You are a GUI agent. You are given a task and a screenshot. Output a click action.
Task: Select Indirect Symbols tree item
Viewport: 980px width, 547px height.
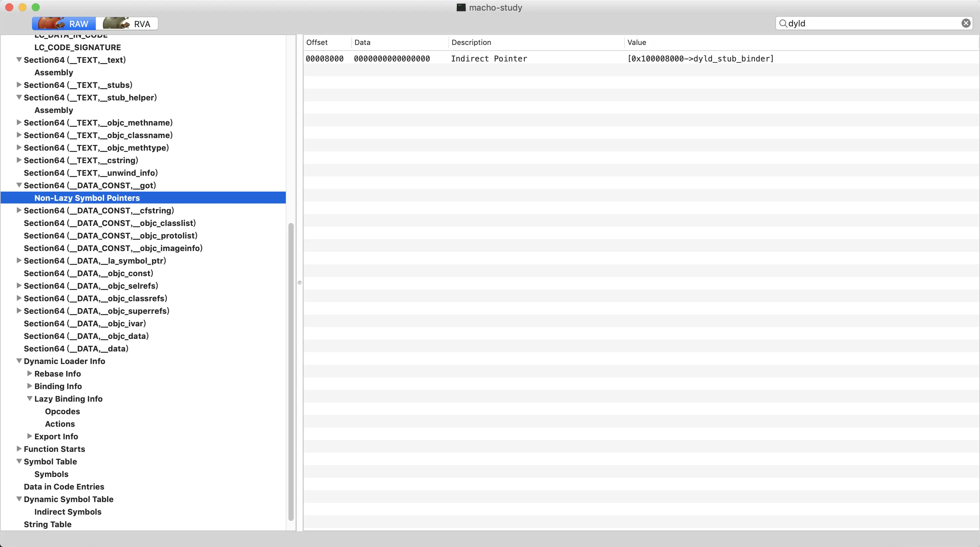68,512
